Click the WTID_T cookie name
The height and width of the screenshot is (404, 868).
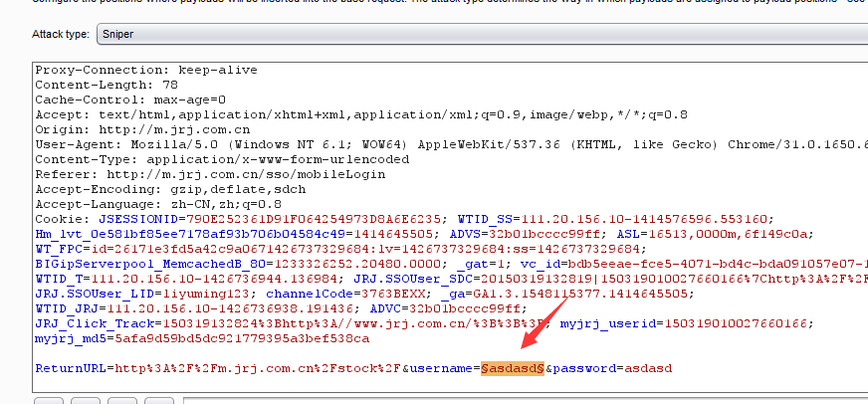pos(59,279)
